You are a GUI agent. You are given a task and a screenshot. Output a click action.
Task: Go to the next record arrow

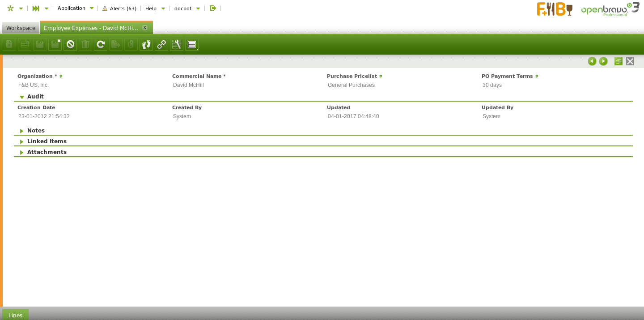(x=603, y=61)
